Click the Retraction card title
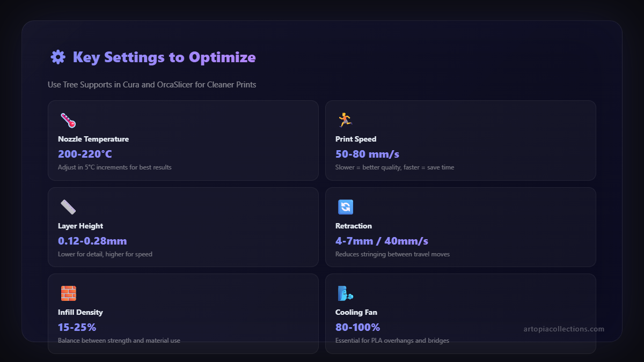The width and height of the screenshot is (644, 362). [354, 226]
